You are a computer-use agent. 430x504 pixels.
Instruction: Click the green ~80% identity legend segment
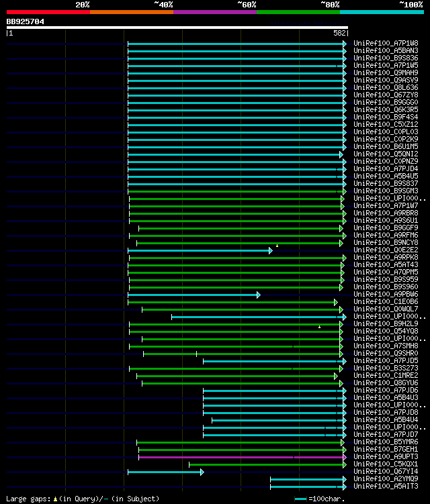(298, 12)
